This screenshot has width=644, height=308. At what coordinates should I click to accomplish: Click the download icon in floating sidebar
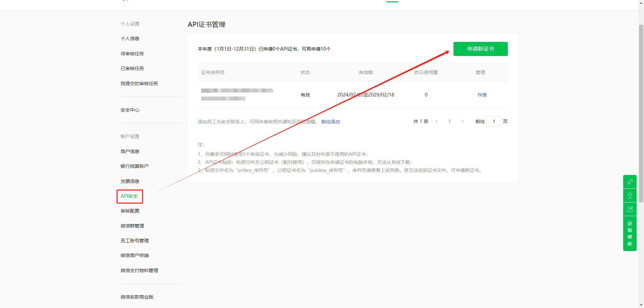pyautogui.click(x=630, y=195)
